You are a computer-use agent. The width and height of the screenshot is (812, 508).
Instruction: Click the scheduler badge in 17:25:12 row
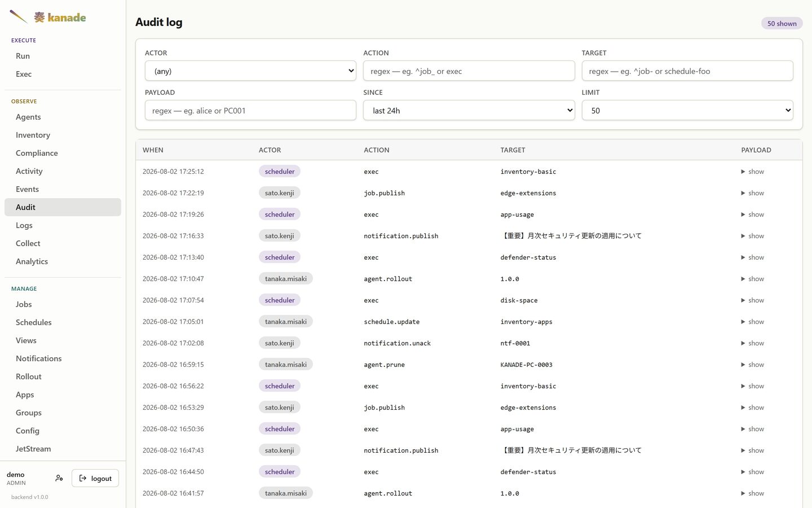coord(280,172)
